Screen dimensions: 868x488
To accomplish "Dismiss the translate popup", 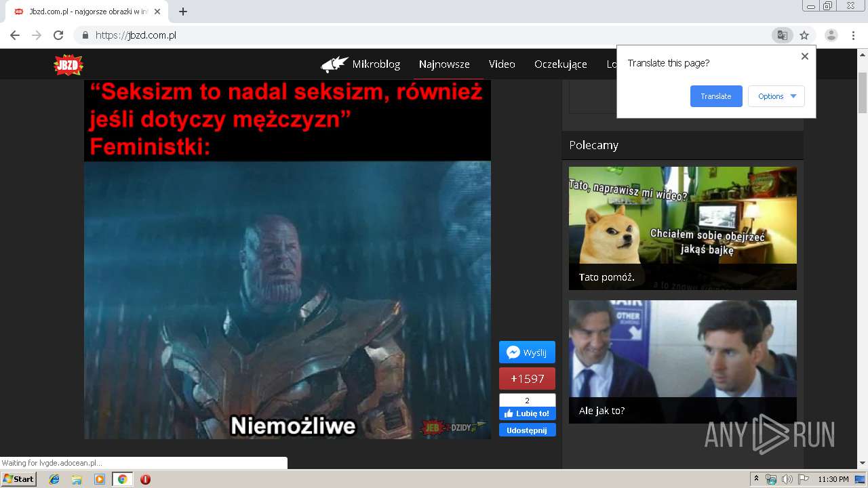I will pyautogui.click(x=805, y=56).
